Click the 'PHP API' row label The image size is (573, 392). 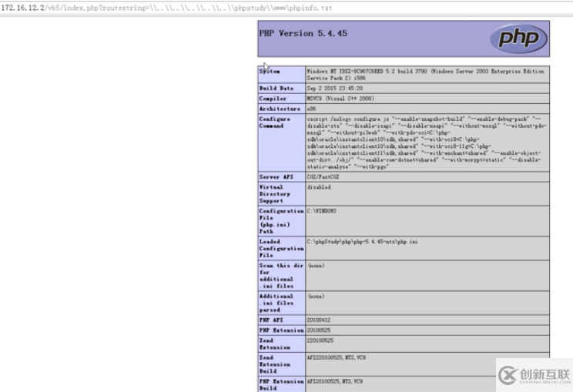(x=271, y=320)
